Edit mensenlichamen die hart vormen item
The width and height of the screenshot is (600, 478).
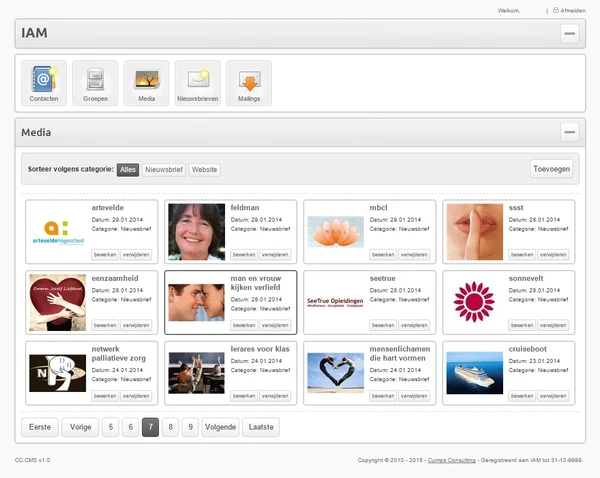click(x=383, y=396)
